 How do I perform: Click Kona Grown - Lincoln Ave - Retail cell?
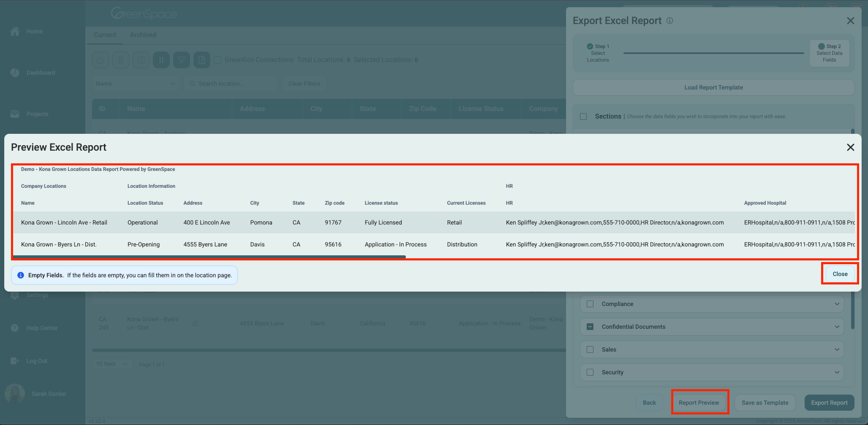point(64,222)
